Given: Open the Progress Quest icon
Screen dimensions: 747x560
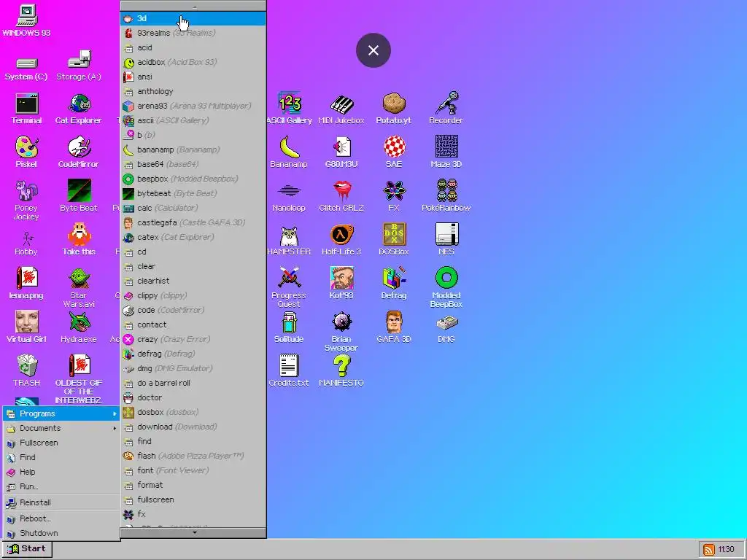Looking at the screenshot, I should click(x=289, y=287).
